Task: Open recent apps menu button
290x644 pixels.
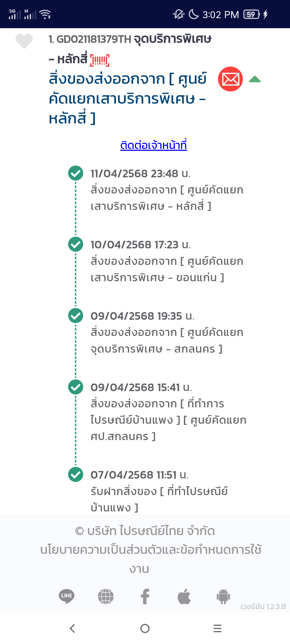Action: click(x=218, y=628)
